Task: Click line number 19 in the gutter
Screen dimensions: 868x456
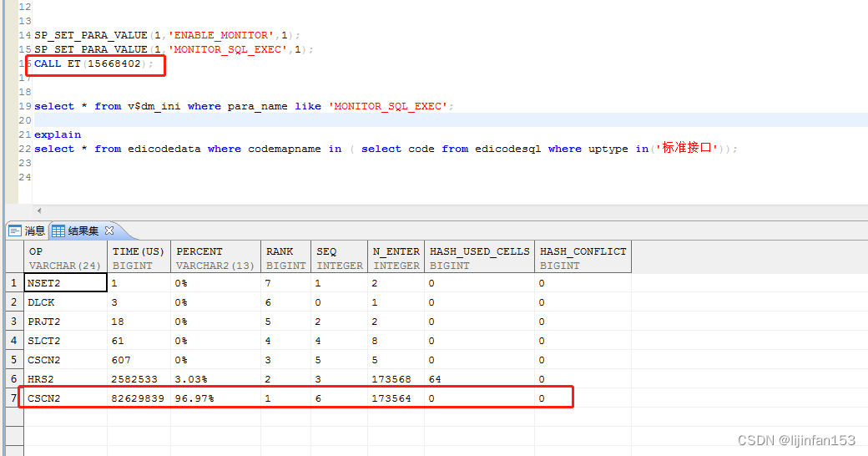Action: click(24, 106)
